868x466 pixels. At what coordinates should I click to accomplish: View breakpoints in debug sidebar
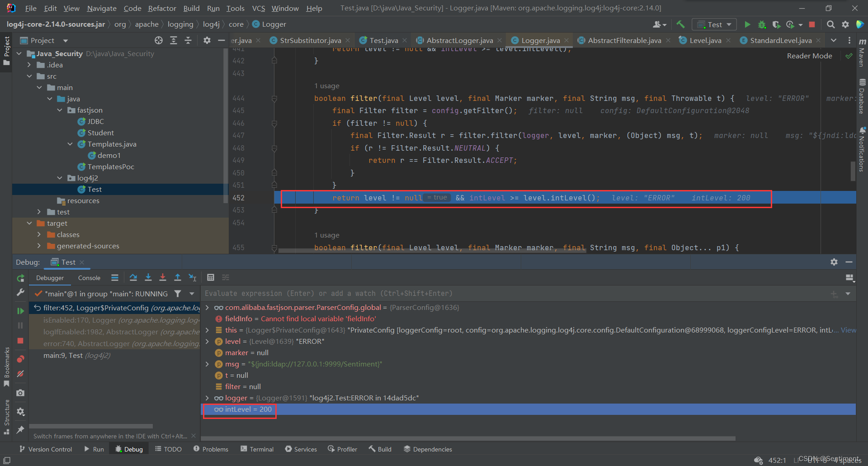coord(20,359)
